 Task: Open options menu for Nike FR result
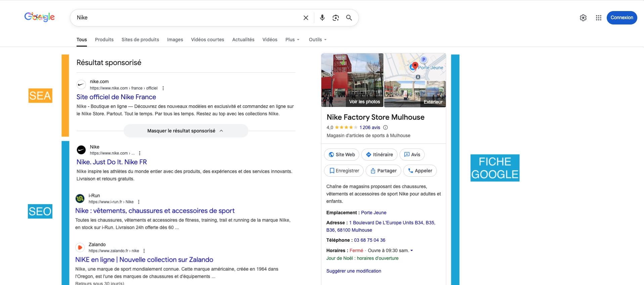click(x=140, y=153)
